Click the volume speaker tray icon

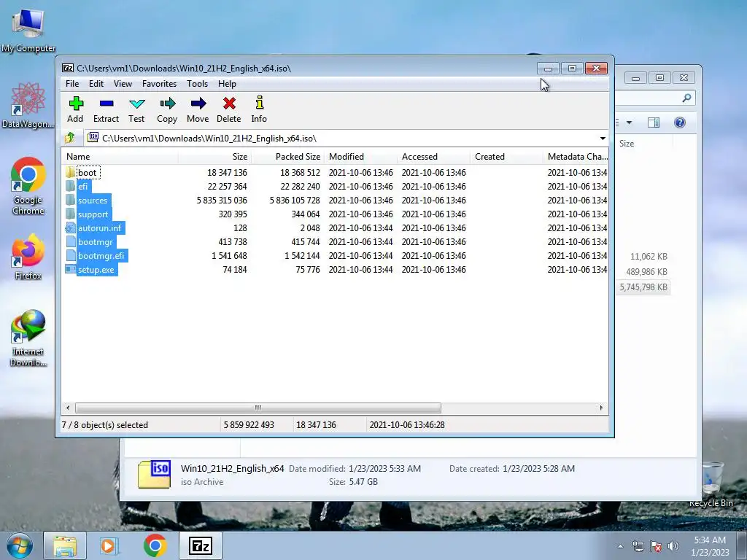(673, 546)
